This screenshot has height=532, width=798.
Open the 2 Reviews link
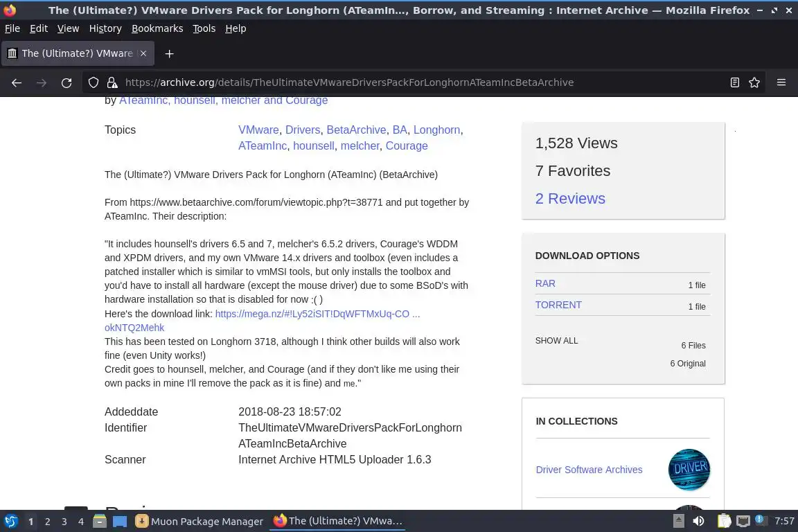tap(570, 199)
